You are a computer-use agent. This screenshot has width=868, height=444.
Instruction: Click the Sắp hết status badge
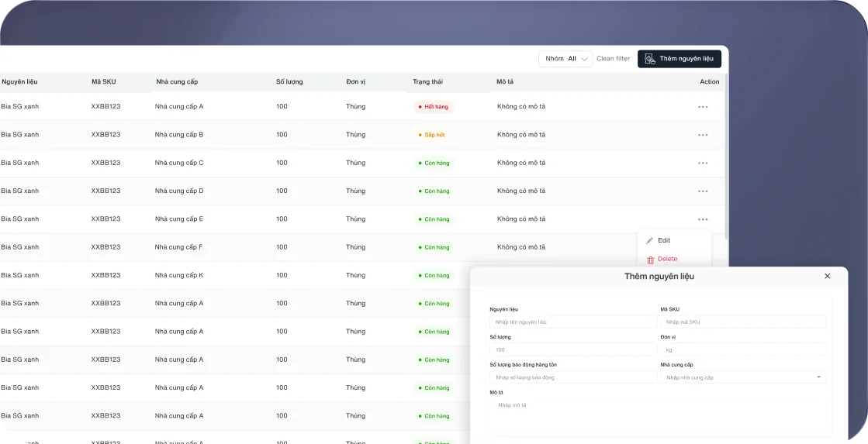tap(431, 135)
